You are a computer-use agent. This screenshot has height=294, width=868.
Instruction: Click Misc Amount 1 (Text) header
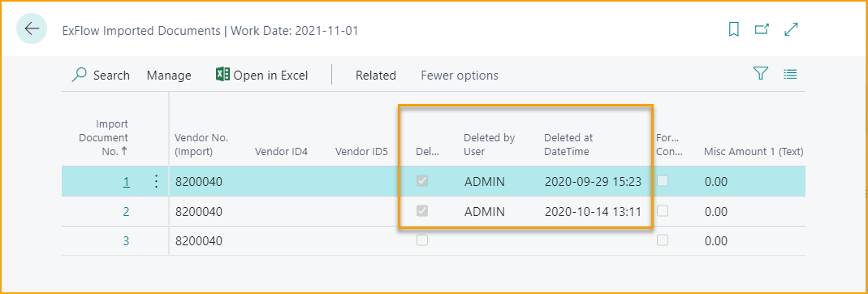click(x=754, y=151)
